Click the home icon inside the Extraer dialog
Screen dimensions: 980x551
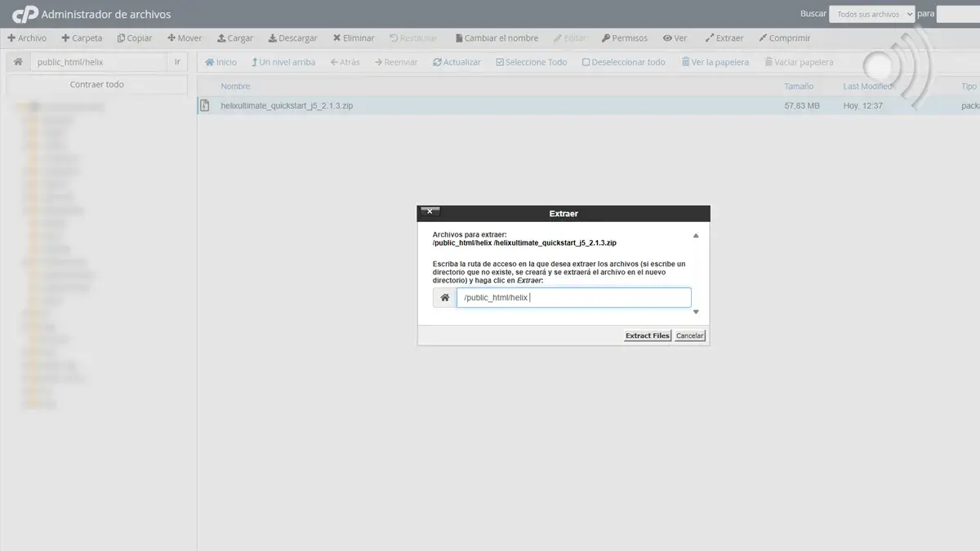pyautogui.click(x=443, y=297)
